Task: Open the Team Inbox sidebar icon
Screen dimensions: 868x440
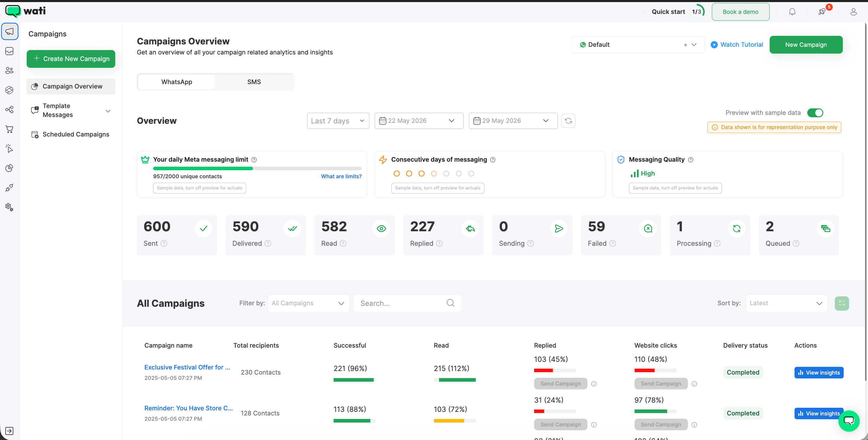Action: click(9, 51)
